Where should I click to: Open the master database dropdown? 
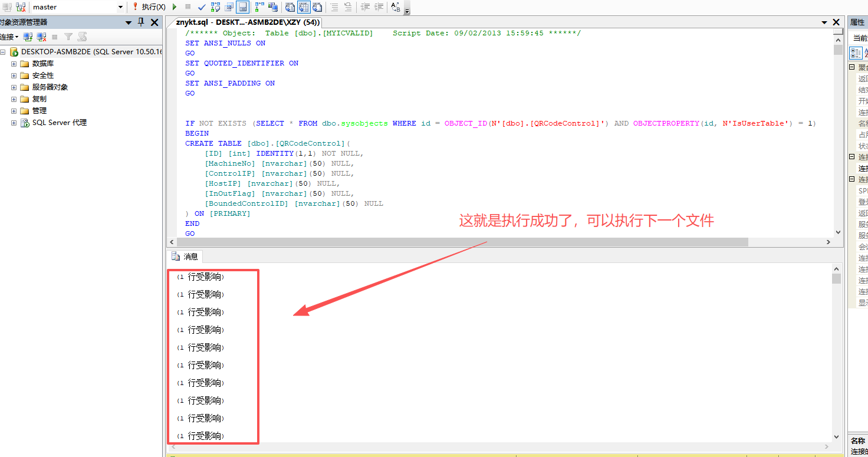pyautogui.click(x=120, y=7)
